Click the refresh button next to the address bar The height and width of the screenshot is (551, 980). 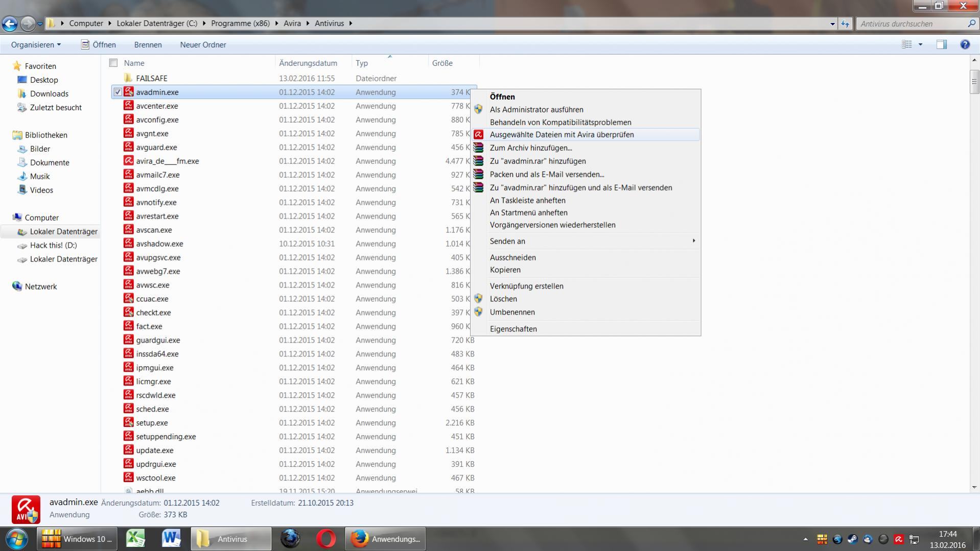pos(845,23)
